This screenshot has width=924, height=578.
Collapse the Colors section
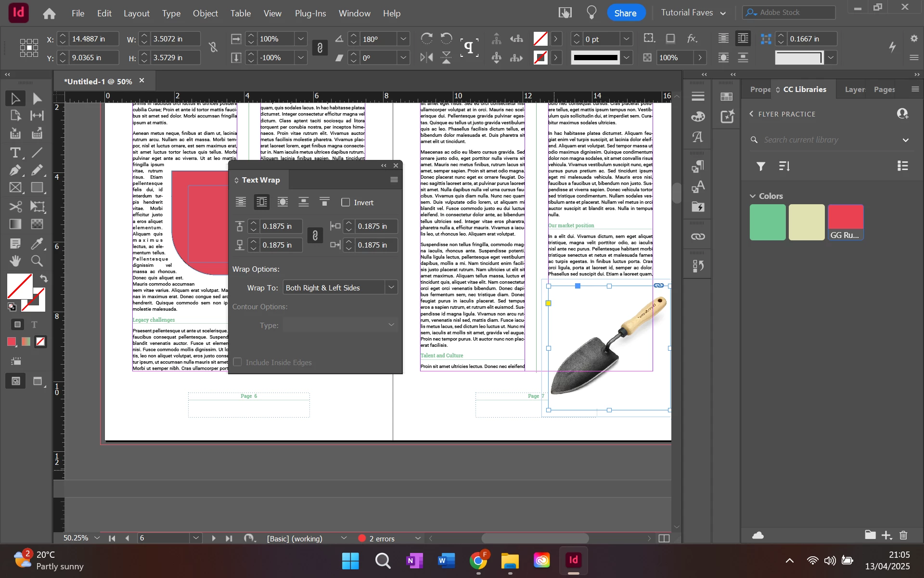point(753,196)
